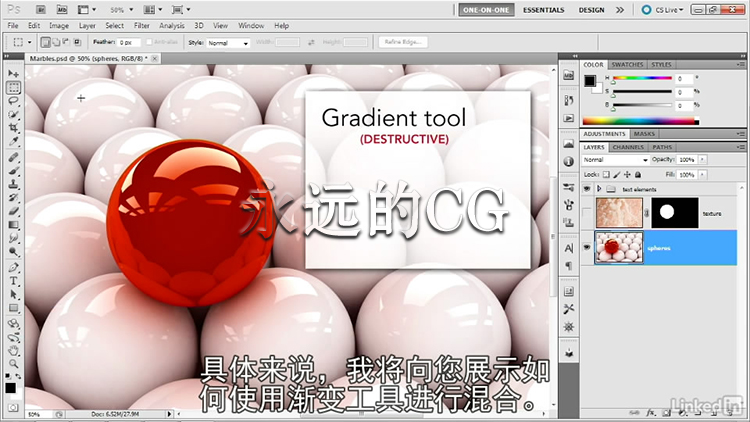Switch to the One-on-One workspace
The image size is (750, 422).
(486, 10)
